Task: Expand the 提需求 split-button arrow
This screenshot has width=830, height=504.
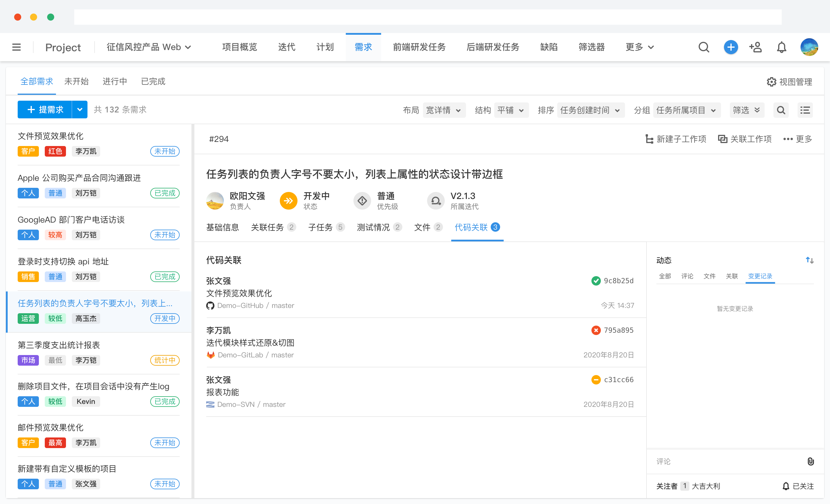Action: click(80, 110)
